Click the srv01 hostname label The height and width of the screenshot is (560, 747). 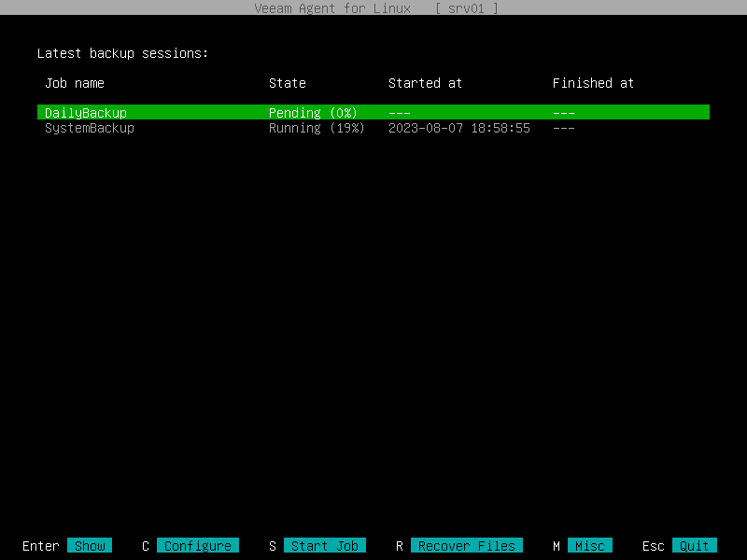466,8
